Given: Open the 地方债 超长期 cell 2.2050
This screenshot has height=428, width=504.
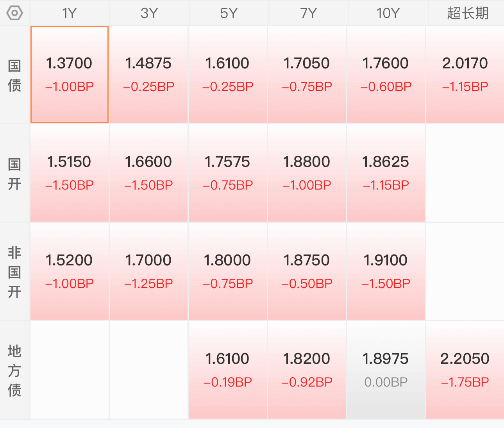Looking at the screenshot, I should point(465,370).
